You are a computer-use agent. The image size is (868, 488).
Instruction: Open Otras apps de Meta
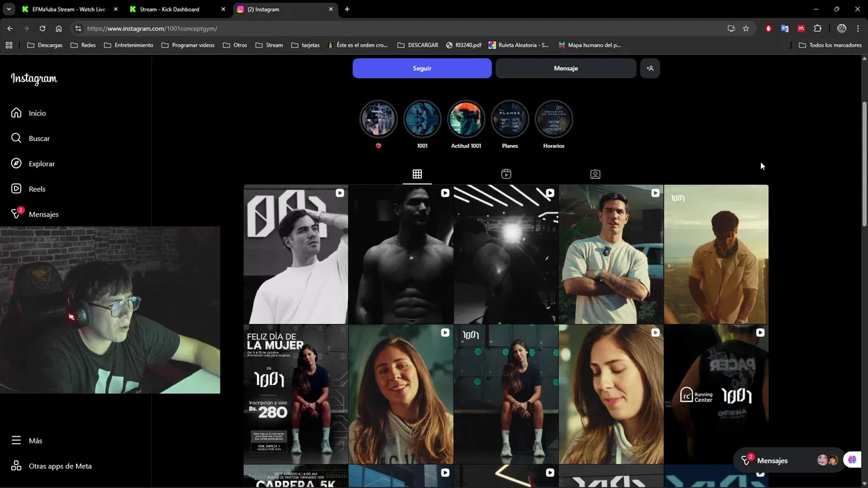tap(52, 466)
